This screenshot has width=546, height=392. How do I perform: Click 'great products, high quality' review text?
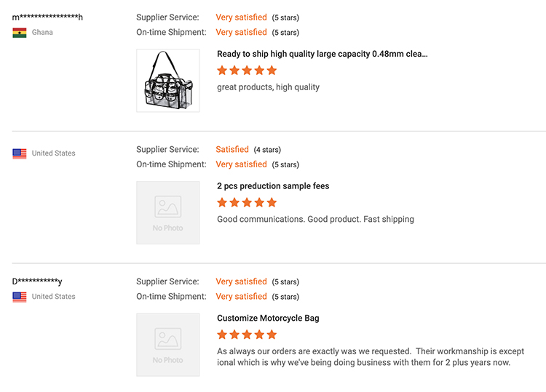click(x=268, y=87)
